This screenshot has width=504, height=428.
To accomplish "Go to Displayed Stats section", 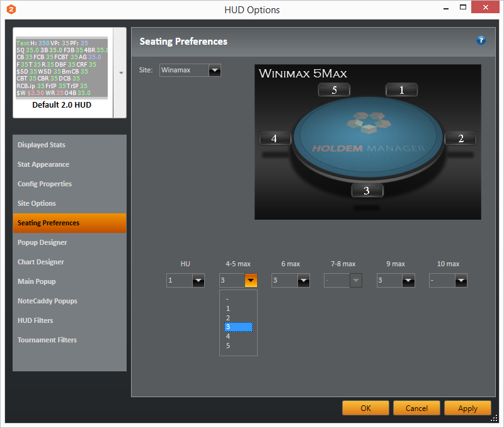I will pyautogui.click(x=69, y=145).
